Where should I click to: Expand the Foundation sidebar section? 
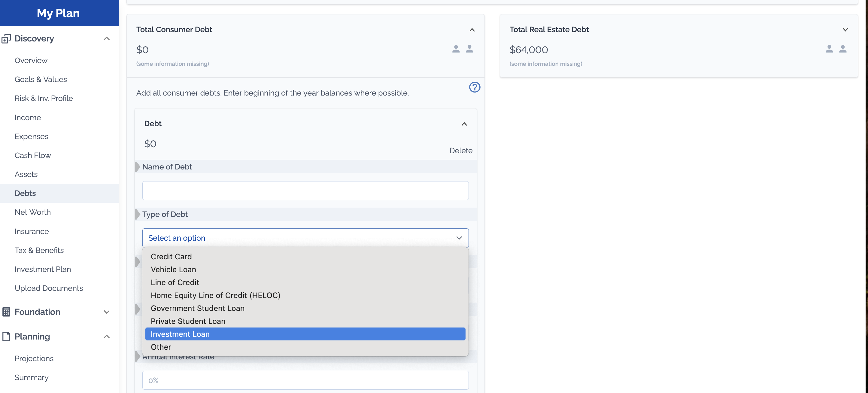107,312
